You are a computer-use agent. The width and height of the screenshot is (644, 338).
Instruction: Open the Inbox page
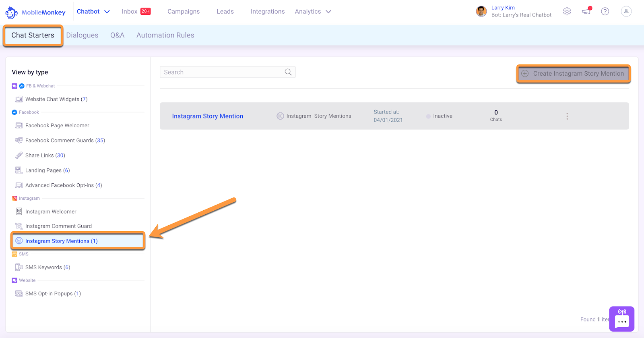point(130,11)
